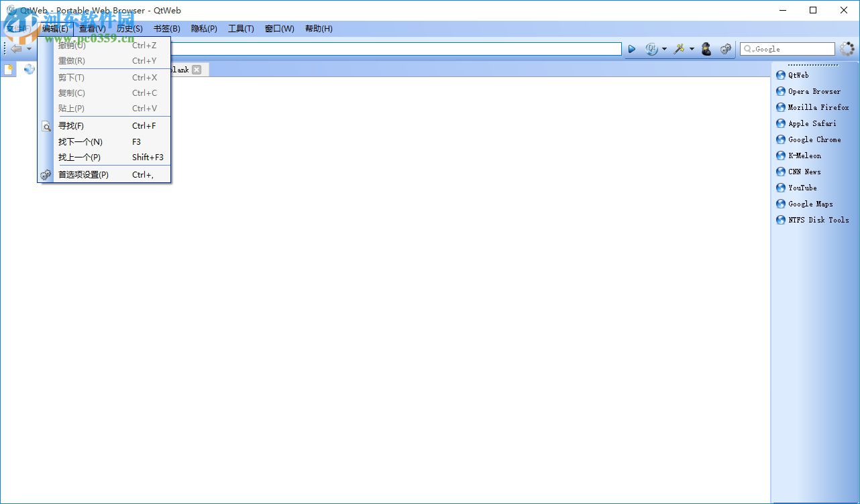Close the open 编辑(E) menu
The width and height of the screenshot is (860, 504).
[55, 29]
